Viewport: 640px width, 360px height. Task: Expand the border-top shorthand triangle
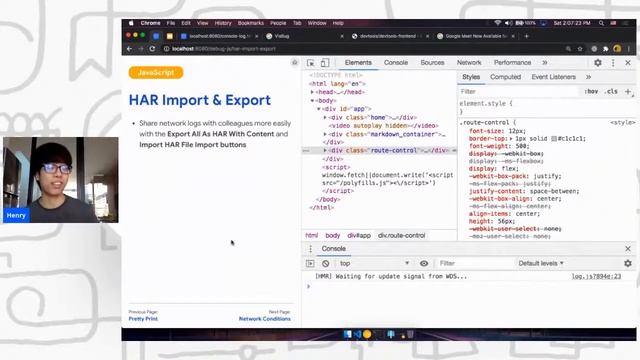point(511,139)
